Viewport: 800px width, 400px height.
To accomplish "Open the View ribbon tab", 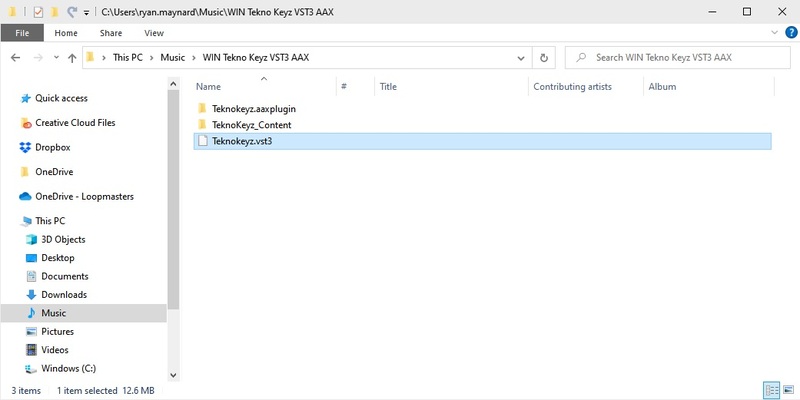I will point(154,33).
